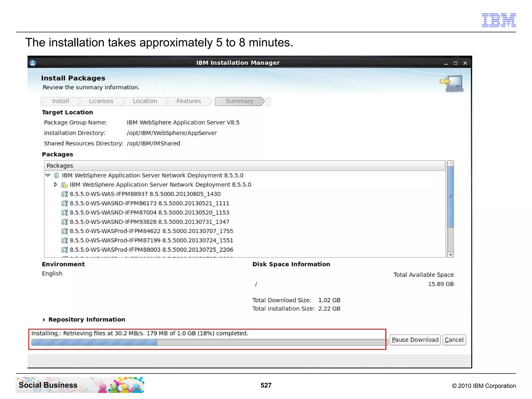The width and height of the screenshot is (532, 399).
Task: Click the Cancel button
Action: click(x=454, y=340)
